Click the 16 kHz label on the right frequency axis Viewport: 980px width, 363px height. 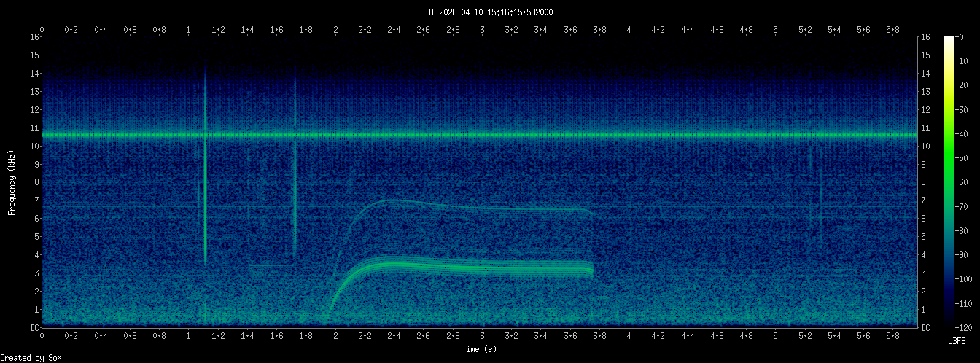pyautogui.click(x=925, y=37)
